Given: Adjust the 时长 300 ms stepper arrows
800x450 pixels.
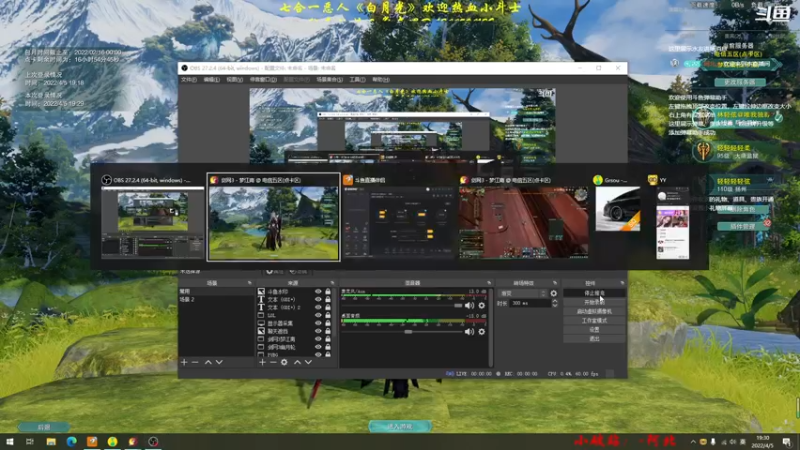Looking at the screenshot, I should click(555, 303).
